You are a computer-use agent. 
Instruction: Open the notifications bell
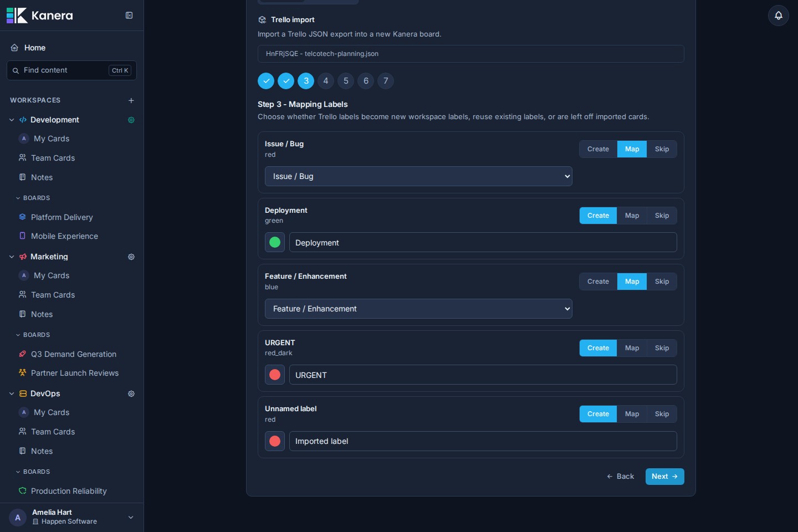point(779,16)
